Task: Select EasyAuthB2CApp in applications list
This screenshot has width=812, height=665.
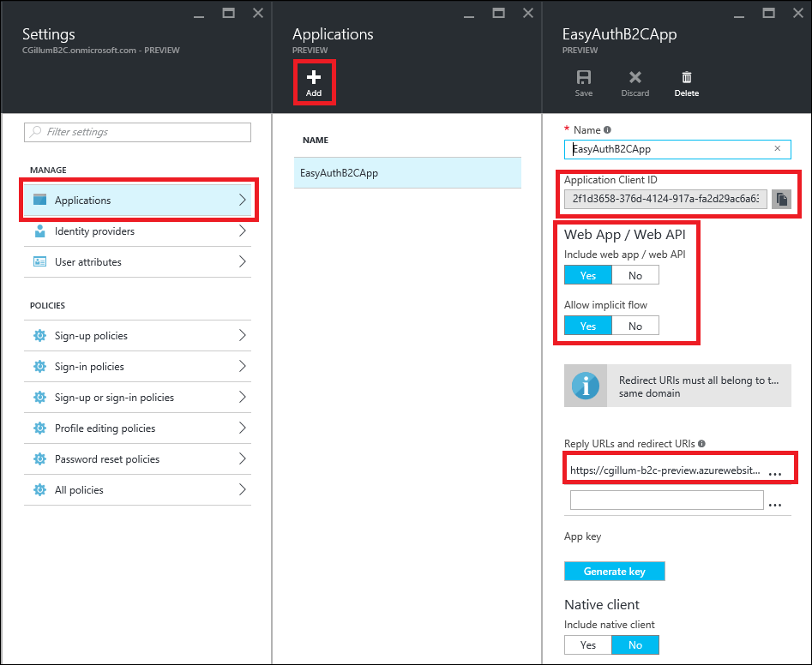Action: point(407,173)
